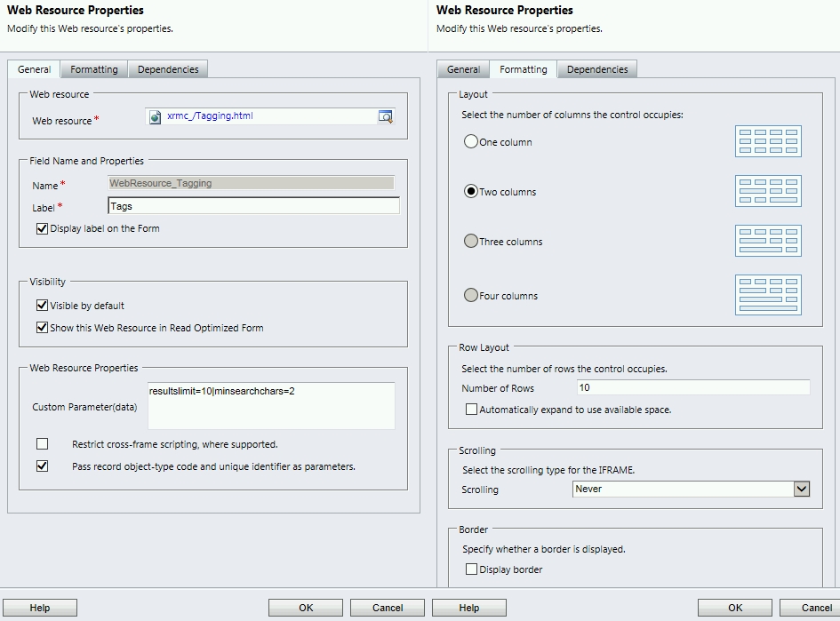
Task: Click the two columns layout diagram icon
Action: (x=768, y=191)
